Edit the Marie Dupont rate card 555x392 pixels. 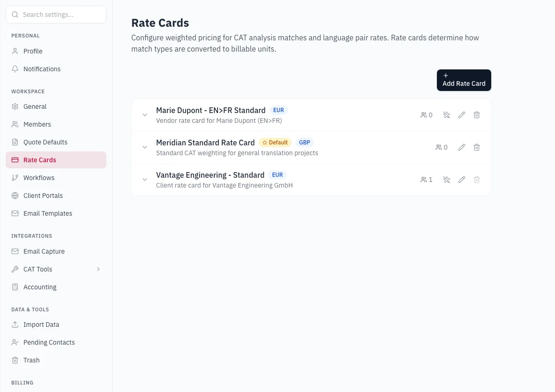(x=462, y=115)
